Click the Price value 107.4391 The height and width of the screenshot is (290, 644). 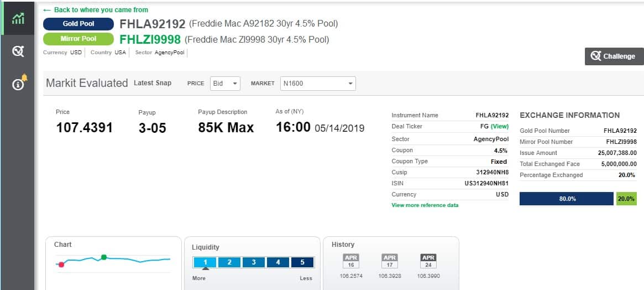[x=84, y=128]
